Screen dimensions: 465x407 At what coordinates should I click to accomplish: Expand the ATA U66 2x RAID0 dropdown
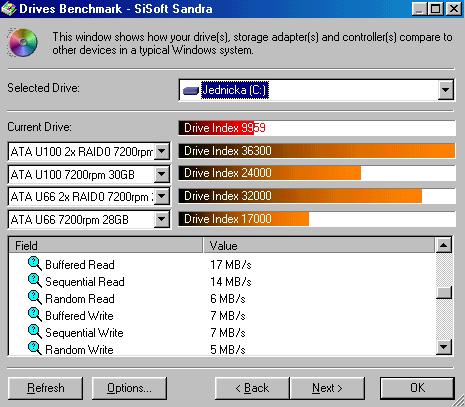coord(162,196)
